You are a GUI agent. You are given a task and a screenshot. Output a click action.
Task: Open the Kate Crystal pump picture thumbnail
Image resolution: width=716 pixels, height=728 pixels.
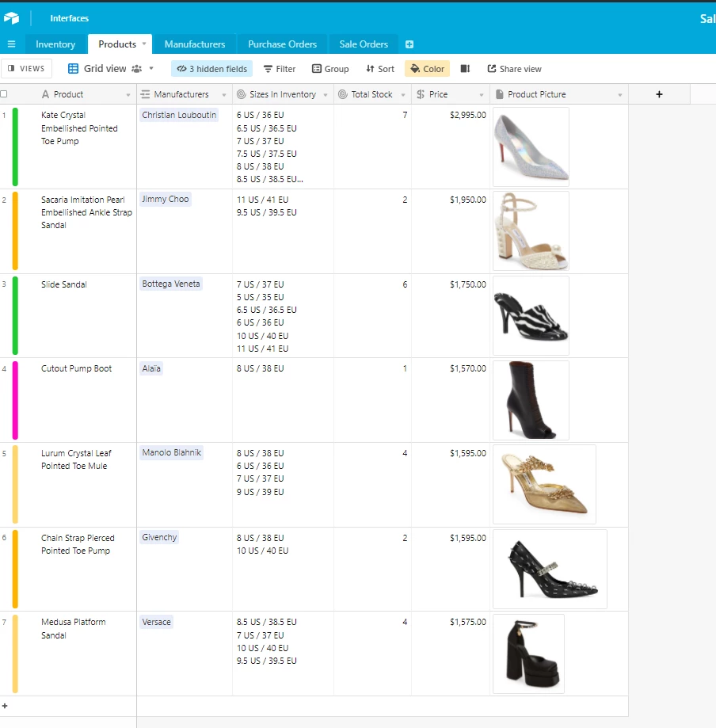coord(531,147)
